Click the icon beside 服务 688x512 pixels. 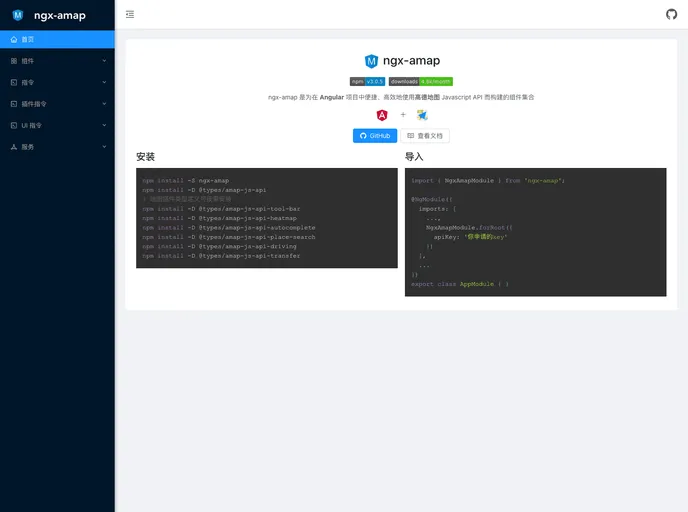14,147
